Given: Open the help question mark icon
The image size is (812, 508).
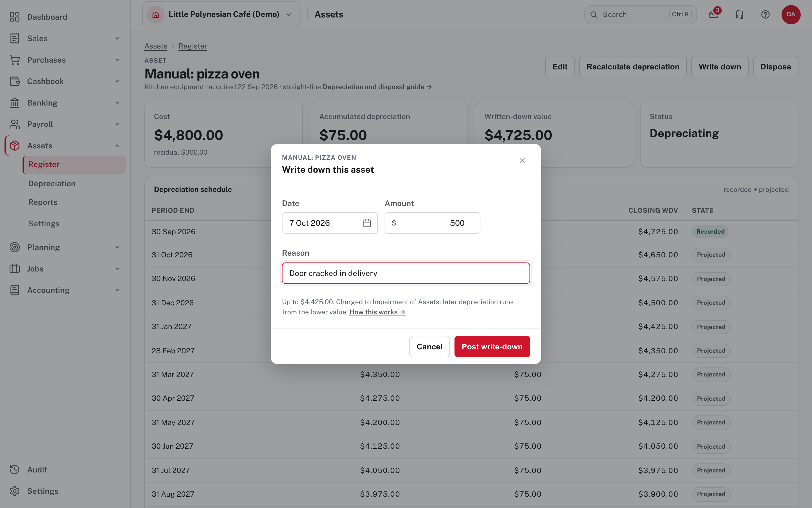Looking at the screenshot, I should 765,14.
